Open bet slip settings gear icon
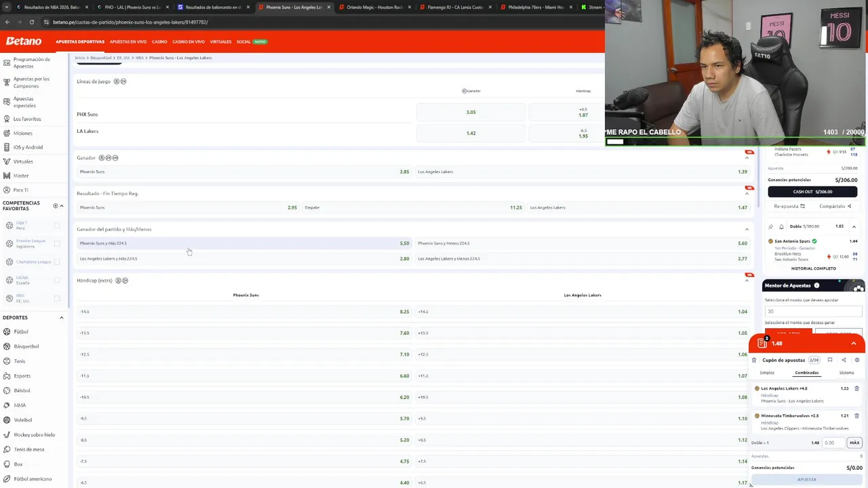Image resolution: width=868 pixels, height=488 pixels. 857,360
